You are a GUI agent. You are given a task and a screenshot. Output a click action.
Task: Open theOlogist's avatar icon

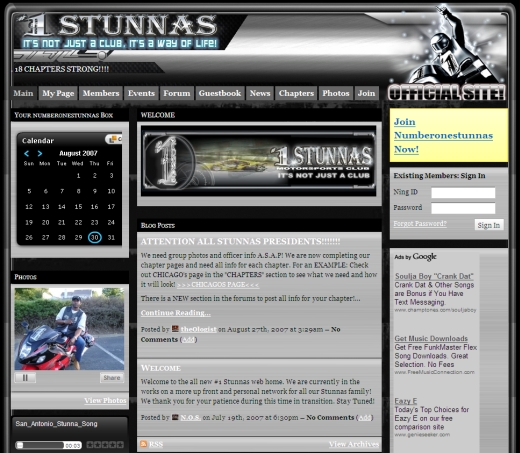175,329
